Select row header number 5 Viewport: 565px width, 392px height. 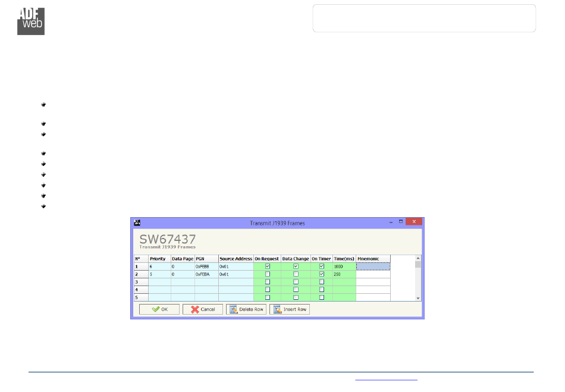click(141, 297)
